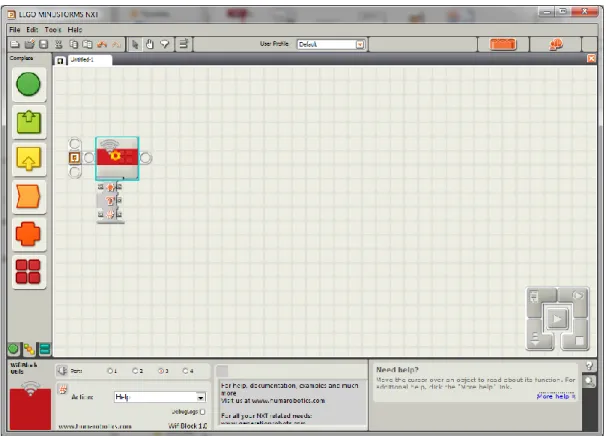This screenshot has width=606, height=436.
Task: Click the Port icon in config panel
Action: [x=62, y=371]
